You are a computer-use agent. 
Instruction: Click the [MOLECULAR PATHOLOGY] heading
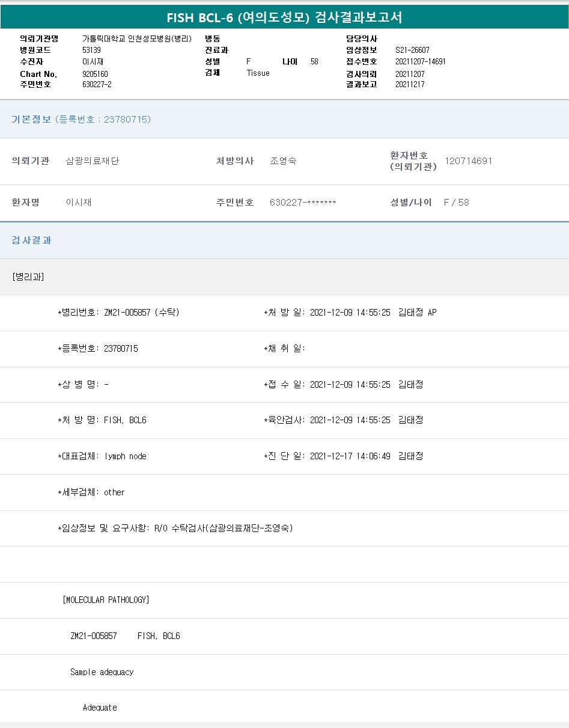click(106, 600)
